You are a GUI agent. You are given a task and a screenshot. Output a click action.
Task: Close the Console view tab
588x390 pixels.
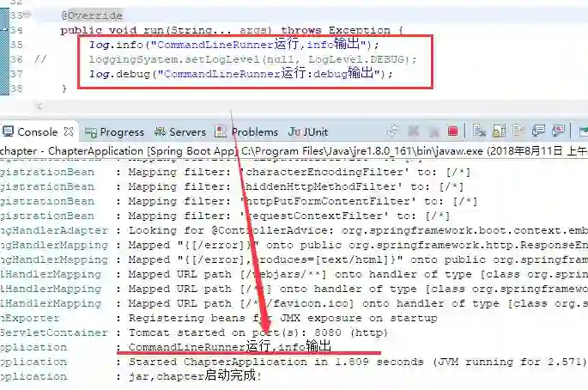point(69,131)
